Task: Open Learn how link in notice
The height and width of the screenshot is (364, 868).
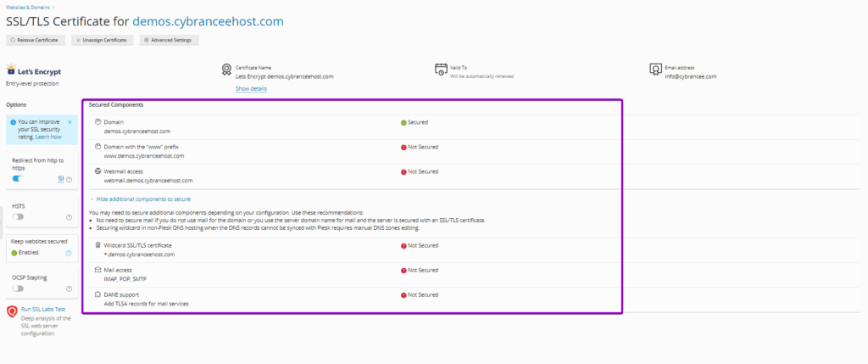Action: coord(48,137)
